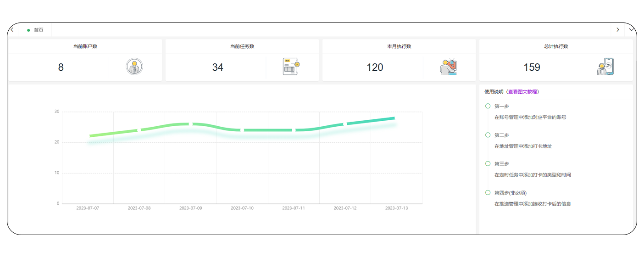Click the green dot on 首页 tab

(x=28, y=30)
